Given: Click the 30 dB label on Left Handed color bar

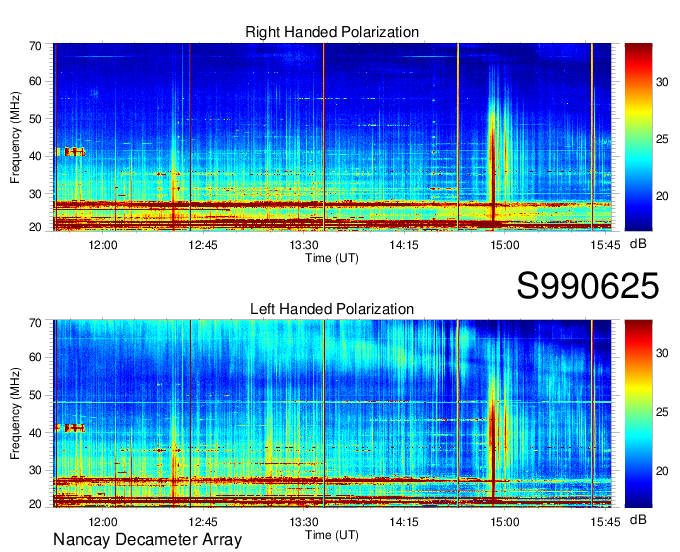Looking at the screenshot, I should click(662, 353).
